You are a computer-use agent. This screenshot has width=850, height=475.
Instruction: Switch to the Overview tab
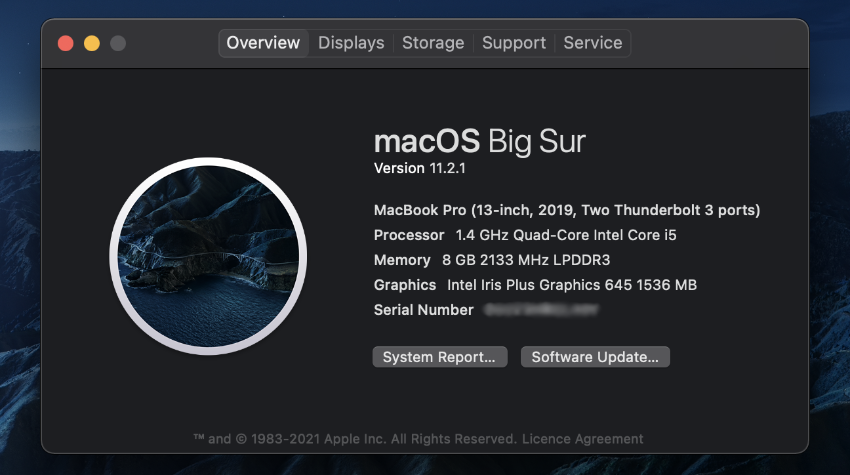263,43
